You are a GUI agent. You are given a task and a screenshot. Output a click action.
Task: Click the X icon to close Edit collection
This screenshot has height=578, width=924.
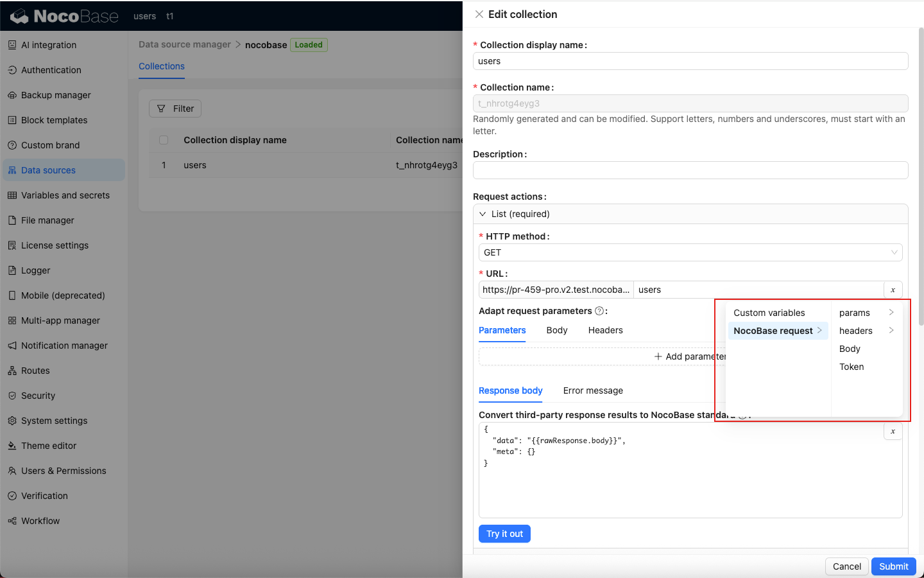tap(479, 14)
